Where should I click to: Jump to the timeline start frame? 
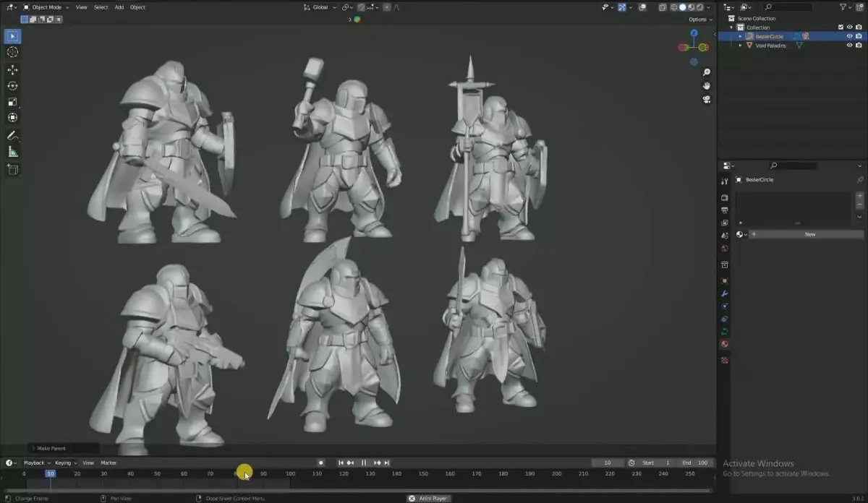341,463
